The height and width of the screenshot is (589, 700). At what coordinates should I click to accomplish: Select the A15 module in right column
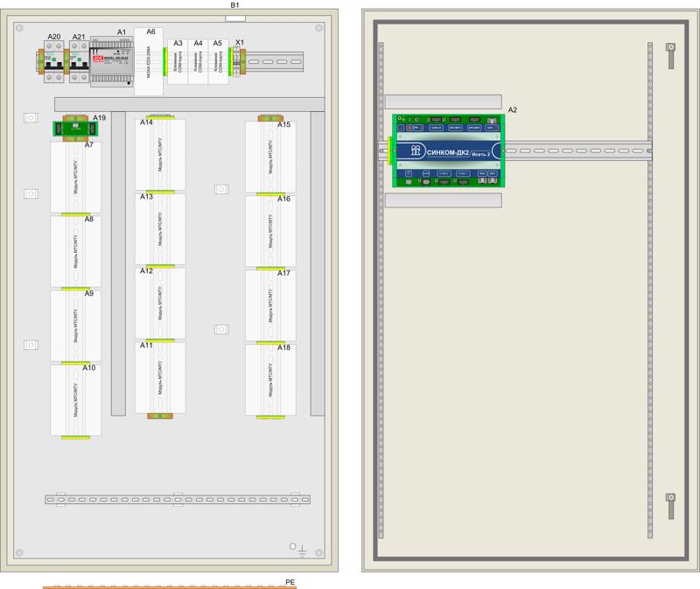269,158
